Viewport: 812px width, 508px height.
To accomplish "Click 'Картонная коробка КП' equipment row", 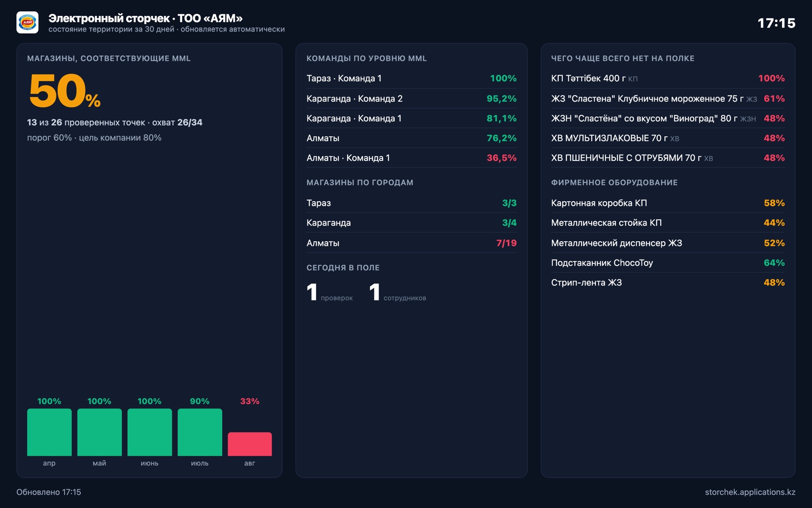I will 668,203.
